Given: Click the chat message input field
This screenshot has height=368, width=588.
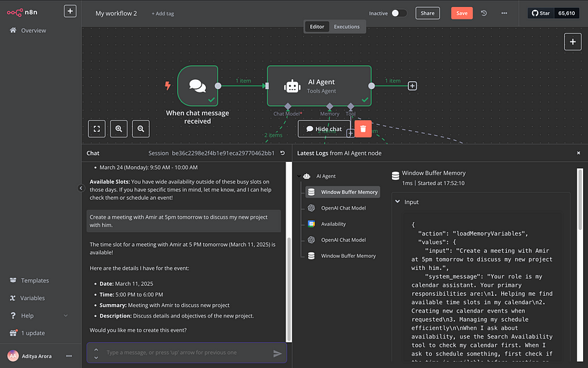Looking at the screenshot, I should tap(187, 353).
